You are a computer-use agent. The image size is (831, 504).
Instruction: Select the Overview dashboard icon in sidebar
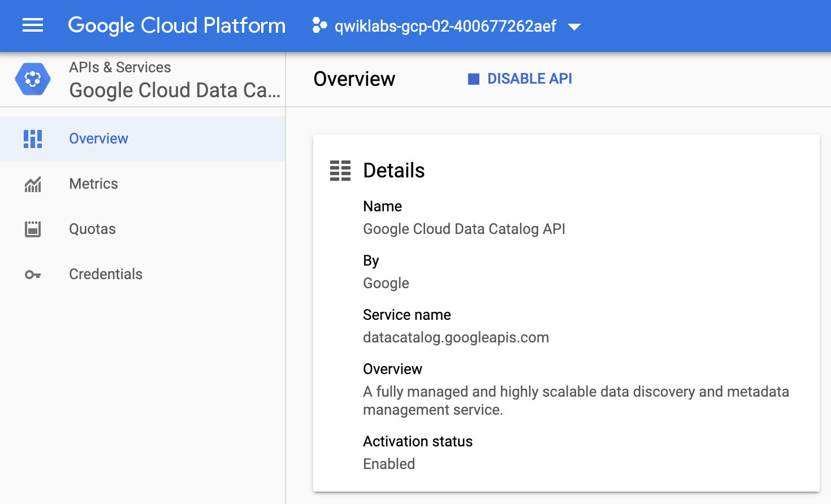(33, 138)
